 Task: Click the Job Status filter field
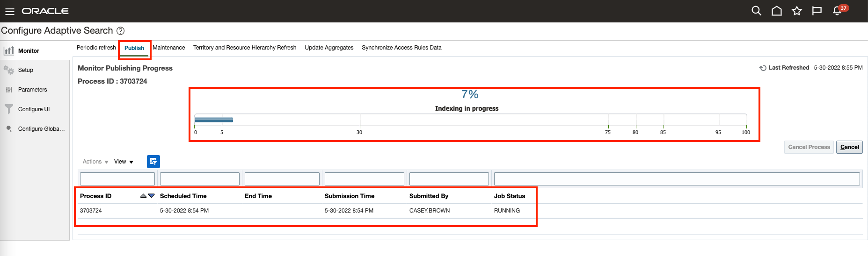pos(677,179)
